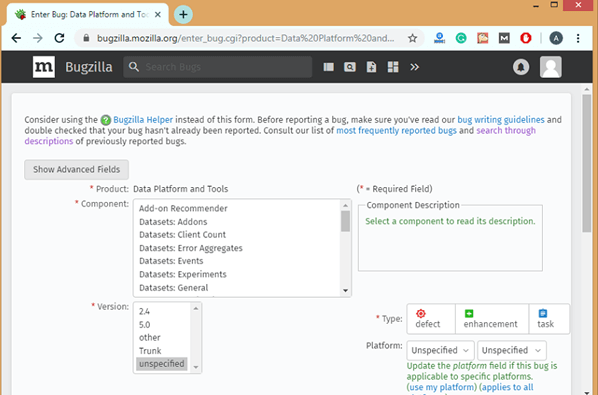Click the red Opera-style shield extension icon
This screenshot has height=395, width=598.
[x=526, y=38]
